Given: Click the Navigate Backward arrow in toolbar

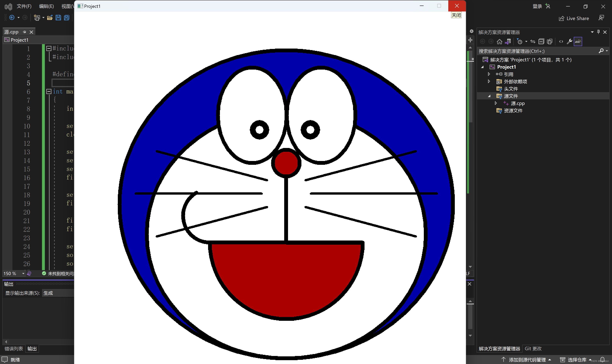Looking at the screenshot, I should point(12,18).
